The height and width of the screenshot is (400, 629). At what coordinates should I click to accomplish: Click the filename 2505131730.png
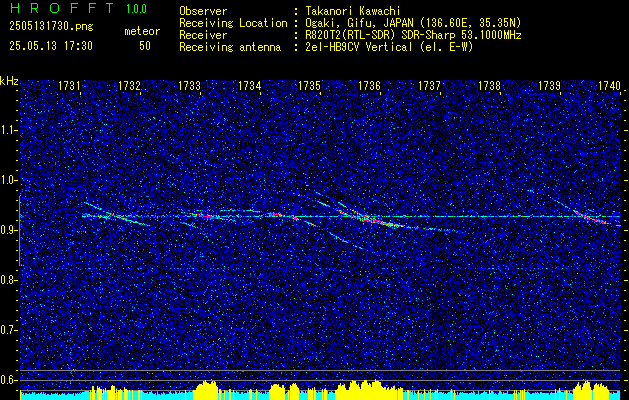pyautogui.click(x=51, y=27)
